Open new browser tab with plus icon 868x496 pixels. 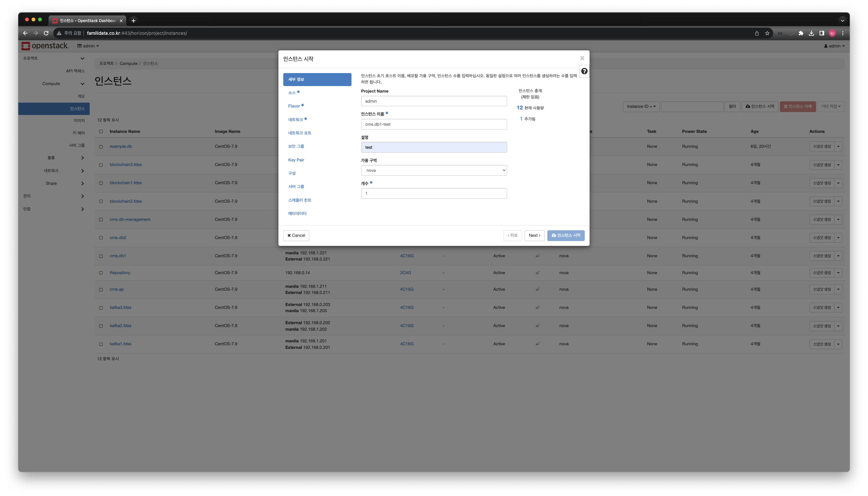(134, 21)
